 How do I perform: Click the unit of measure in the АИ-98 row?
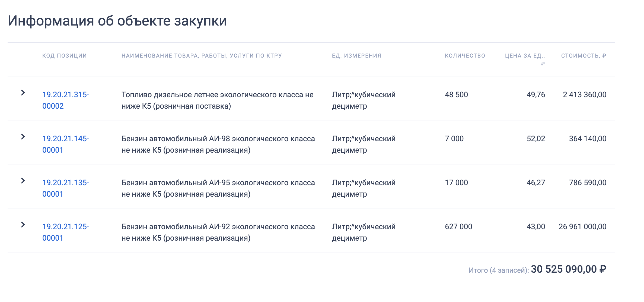pyautogui.click(x=364, y=144)
